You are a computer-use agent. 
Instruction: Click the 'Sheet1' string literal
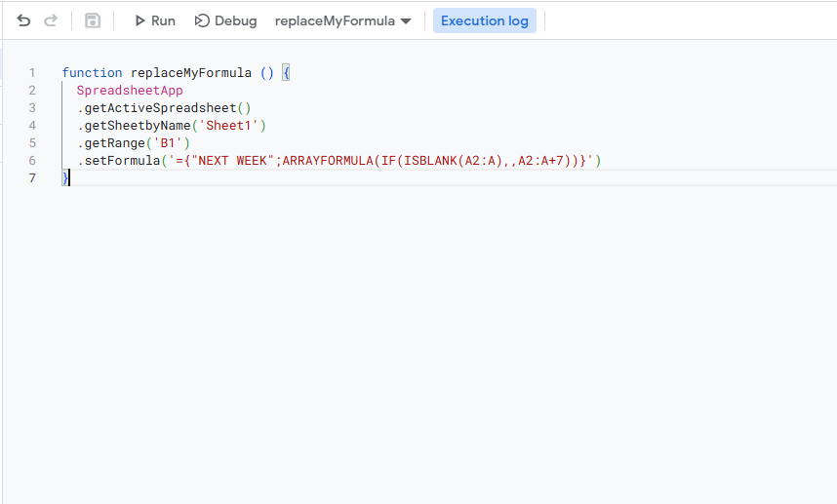tap(228, 126)
